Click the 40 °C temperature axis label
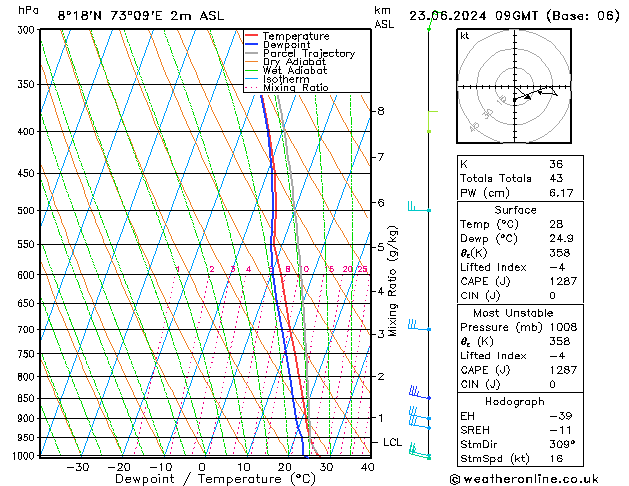Viewport: 629px width, 486px height. coord(367,468)
